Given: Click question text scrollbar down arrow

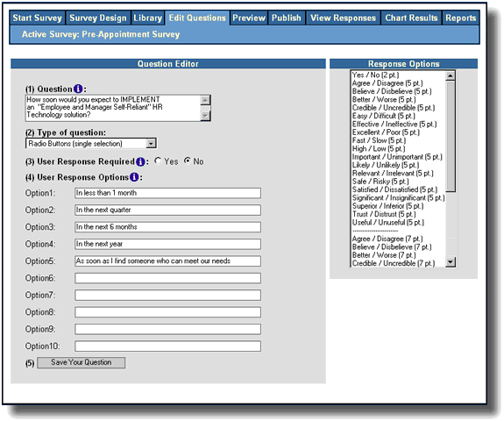Looking at the screenshot, I should click(205, 116).
